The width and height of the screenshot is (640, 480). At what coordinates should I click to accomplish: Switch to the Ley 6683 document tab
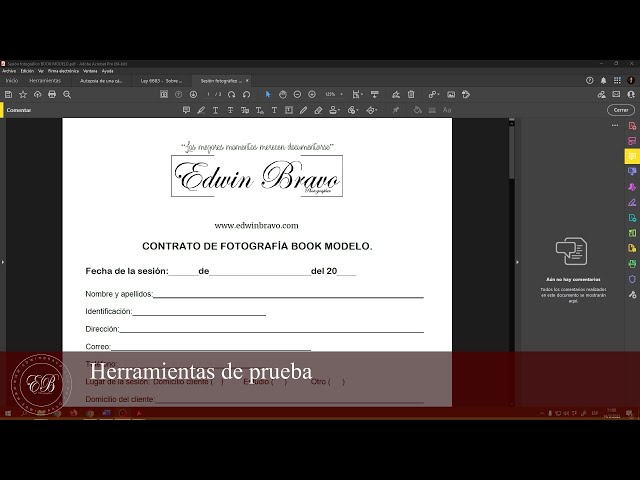click(161, 81)
